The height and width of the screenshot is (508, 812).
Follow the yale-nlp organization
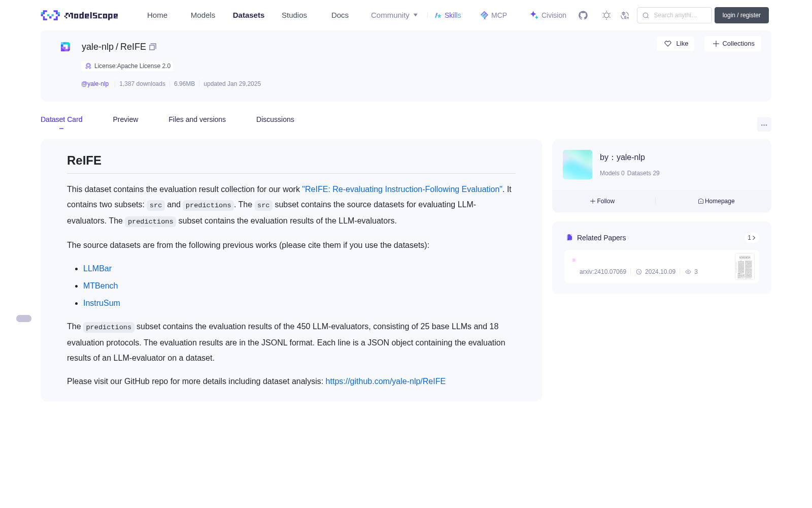click(602, 201)
